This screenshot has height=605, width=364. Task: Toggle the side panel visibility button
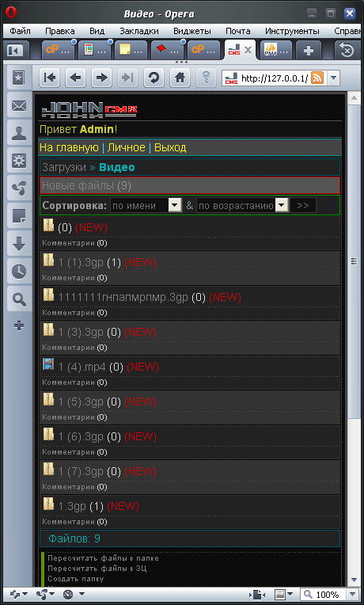(x=15, y=51)
